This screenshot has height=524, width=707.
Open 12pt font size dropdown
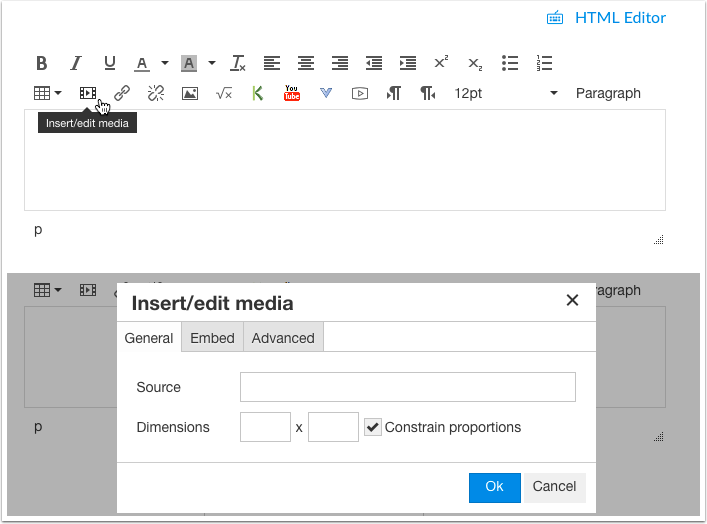pyautogui.click(x=506, y=93)
